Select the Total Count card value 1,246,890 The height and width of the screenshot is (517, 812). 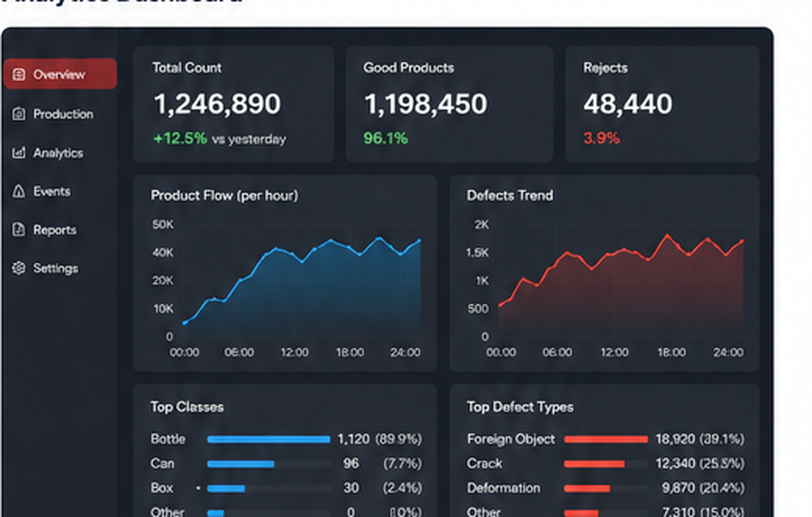pyautogui.click(x=218, y=104)
